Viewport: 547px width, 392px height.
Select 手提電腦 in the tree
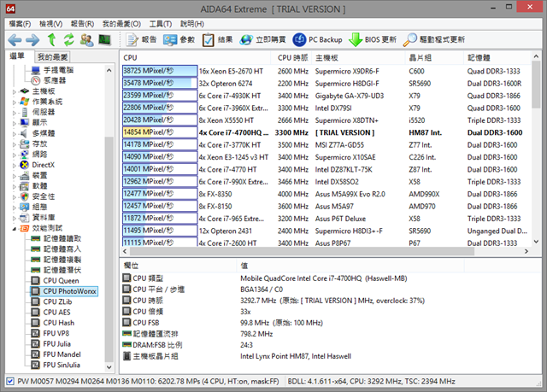tap(58, 70)
